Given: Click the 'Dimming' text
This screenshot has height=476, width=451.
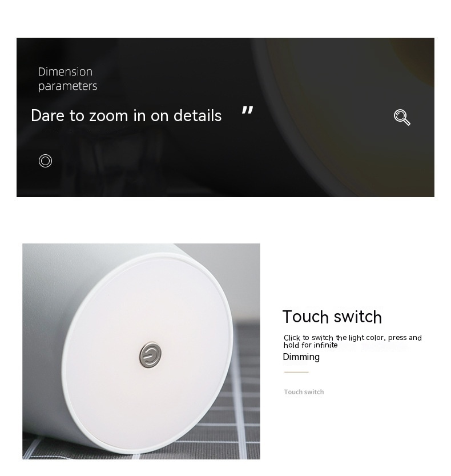Looking at the screenshot, I should pyautogui.click(x=301, y=357).
